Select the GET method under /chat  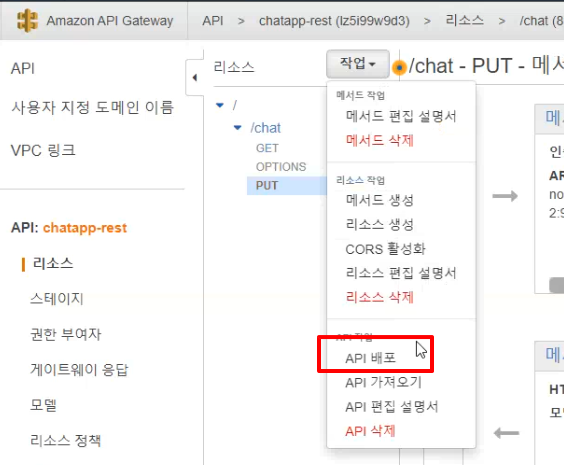pyautogui.click(x=267, y=148)
